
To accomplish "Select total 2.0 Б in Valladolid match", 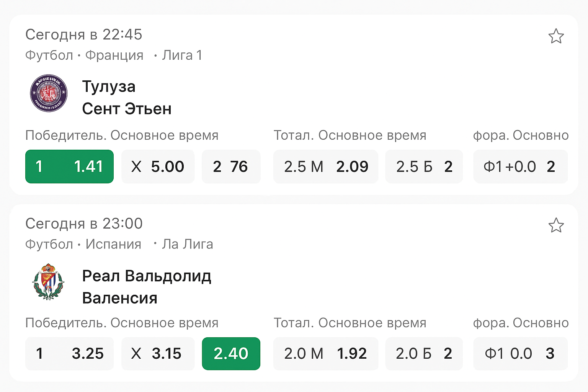I will click(x=424, y=353).
